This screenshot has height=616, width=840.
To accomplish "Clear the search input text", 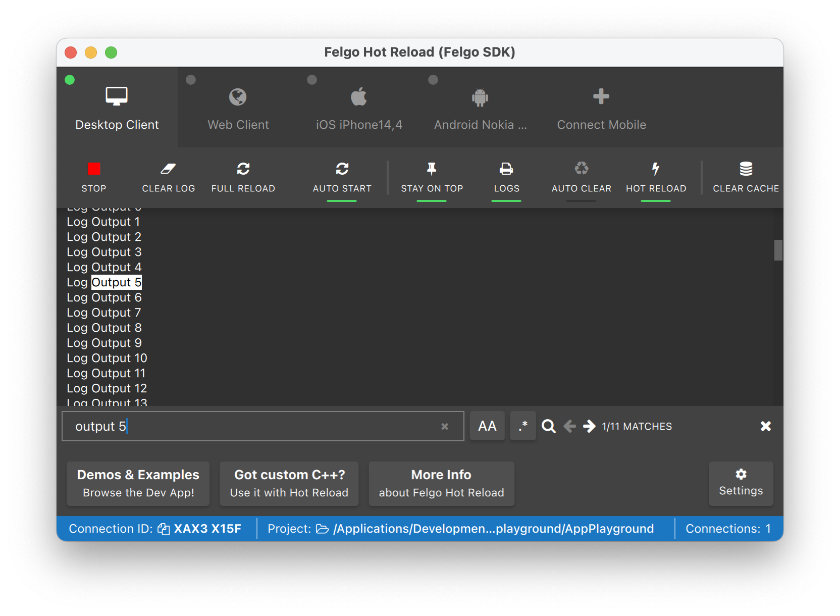I will pyautogui.click(x=445, y=426).
